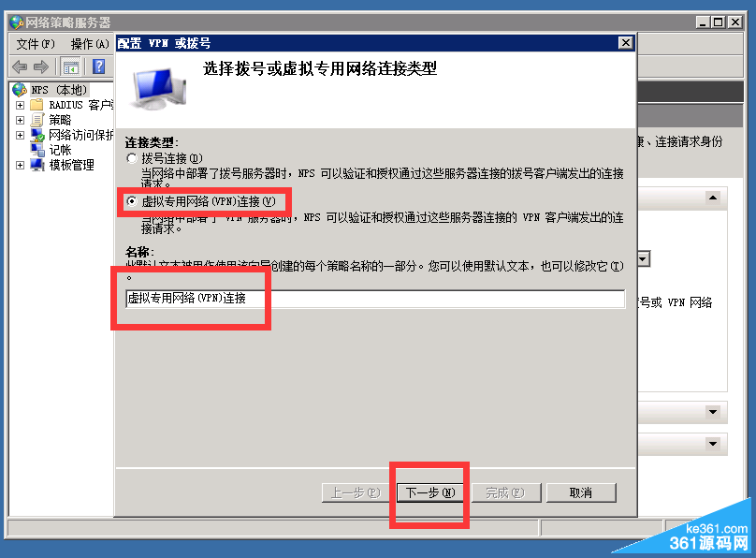The width and height of the screenshot is (756, 558).
Task: Open the combo box dropdown arrow behind dialog
Action: 643,259
